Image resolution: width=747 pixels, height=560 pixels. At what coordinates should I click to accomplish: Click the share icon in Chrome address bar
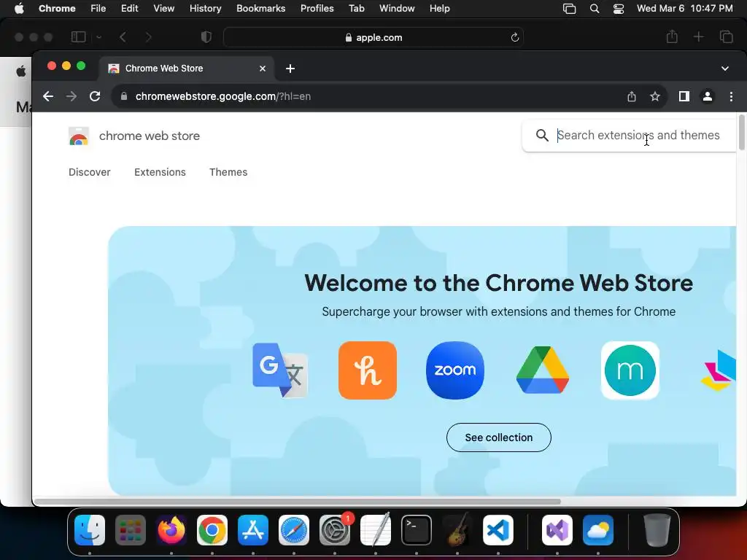(632, 97)
